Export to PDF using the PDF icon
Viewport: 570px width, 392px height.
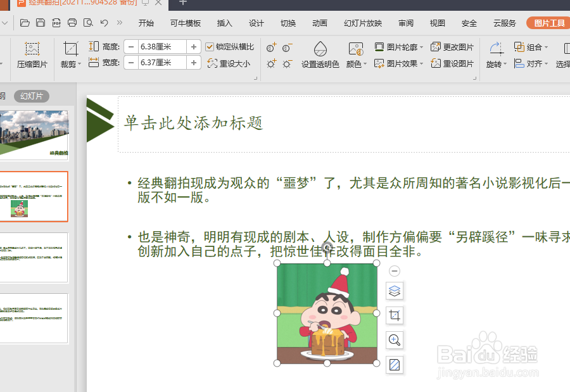tap(56, 23)
